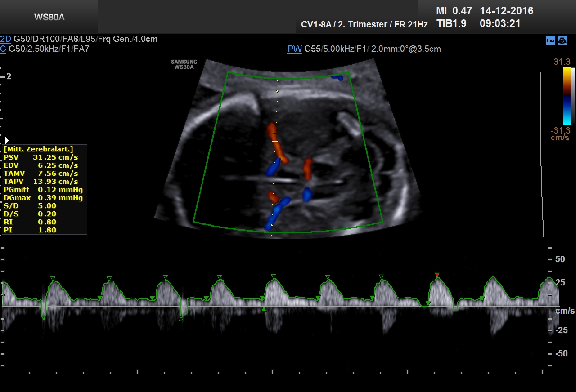This screenshot has height=392, width=576.
Task: Click the Har harmonic imaging icon
Action: pos(550,40)
